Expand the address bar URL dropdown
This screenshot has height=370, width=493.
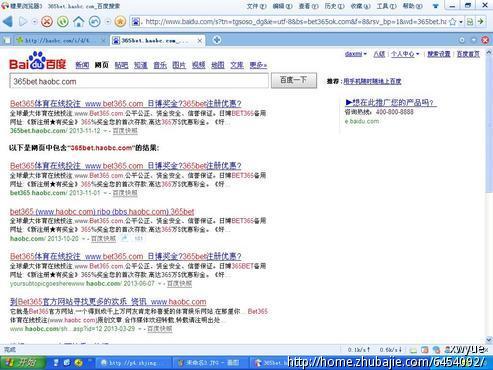[461, 22]
